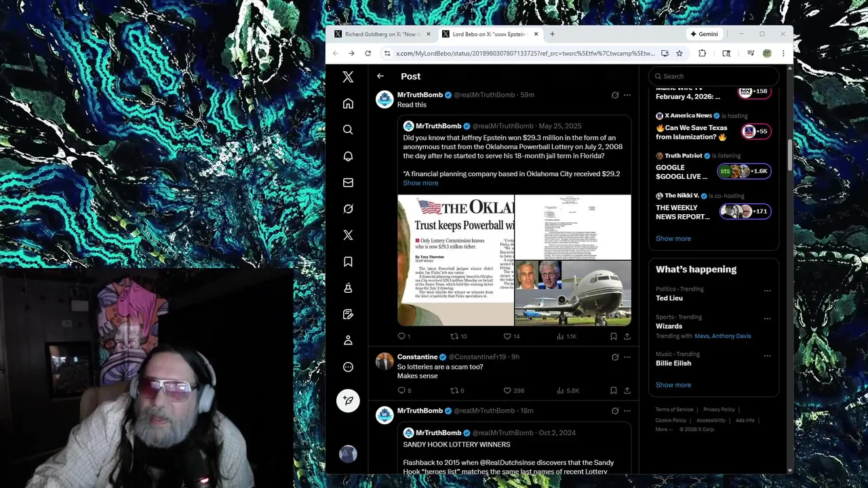Open the airplane photo in quoted post

573,293
